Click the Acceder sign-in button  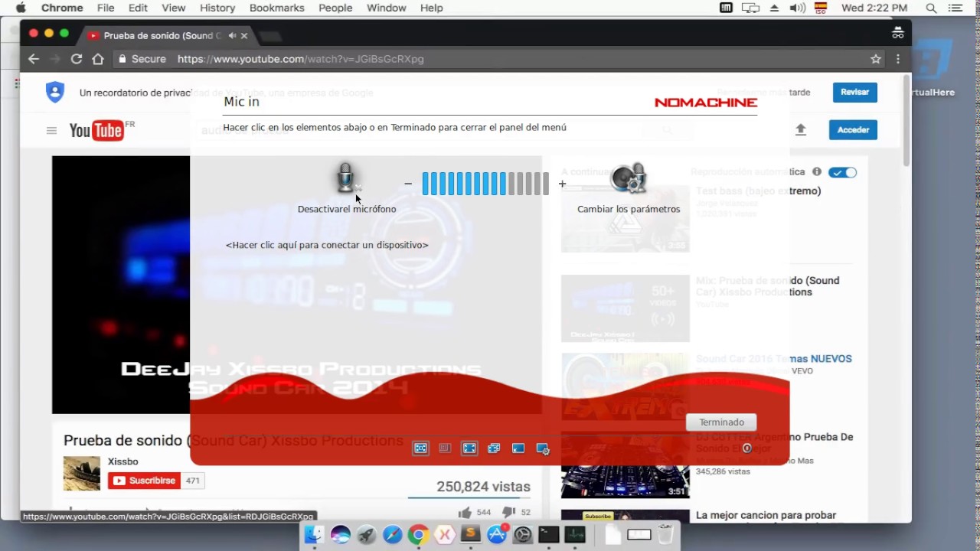(853, 130)
